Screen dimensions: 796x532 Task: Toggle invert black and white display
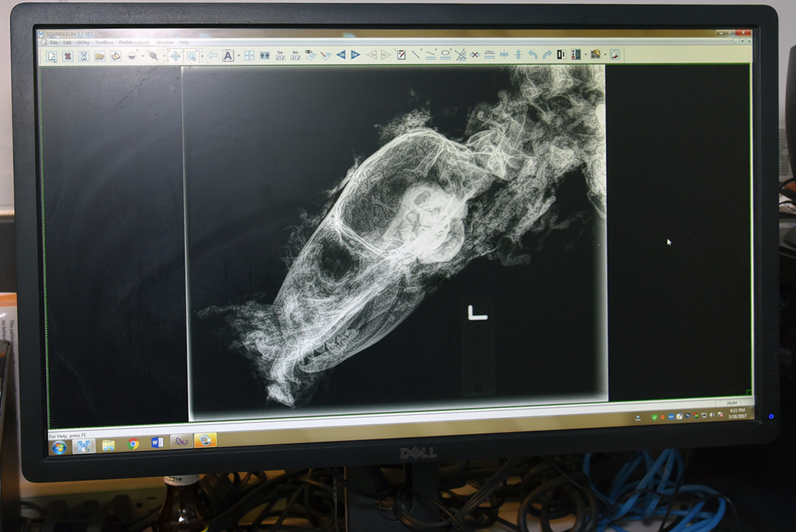[561, 54]
